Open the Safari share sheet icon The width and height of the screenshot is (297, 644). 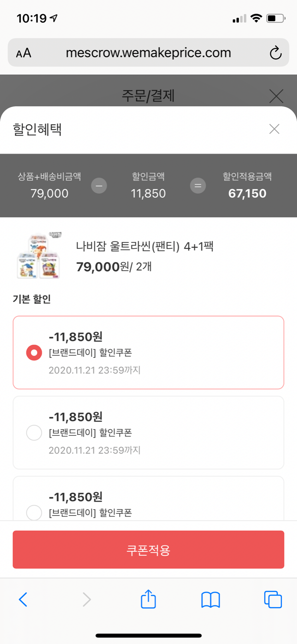coord(148,599)
